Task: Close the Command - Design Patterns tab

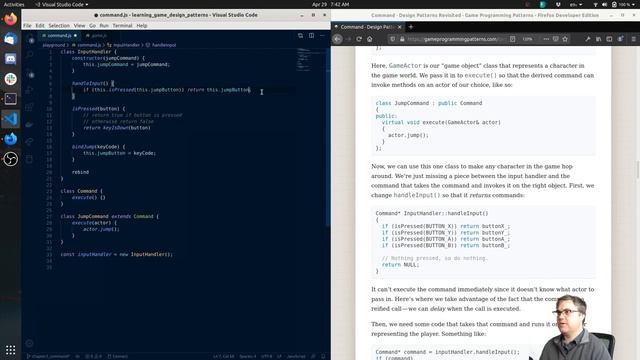Action: (399, 27)
